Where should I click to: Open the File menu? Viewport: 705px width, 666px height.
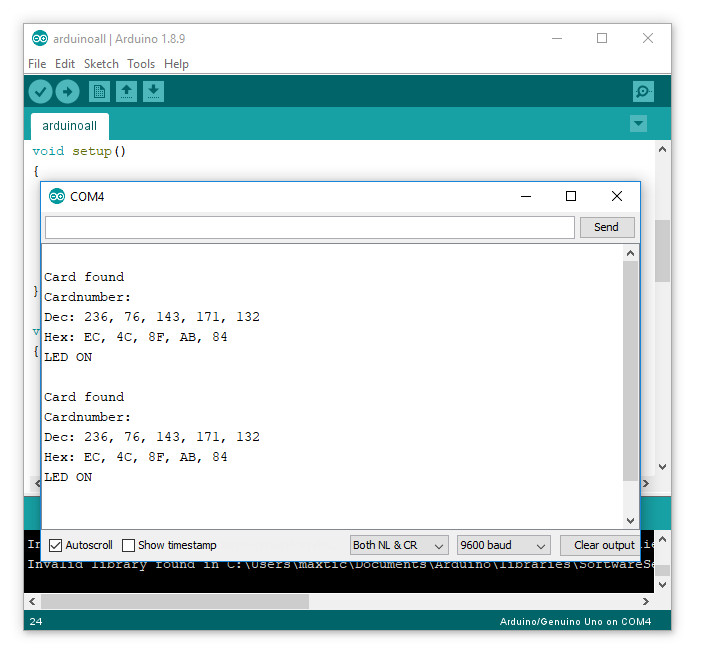click(x=37, y=64)
